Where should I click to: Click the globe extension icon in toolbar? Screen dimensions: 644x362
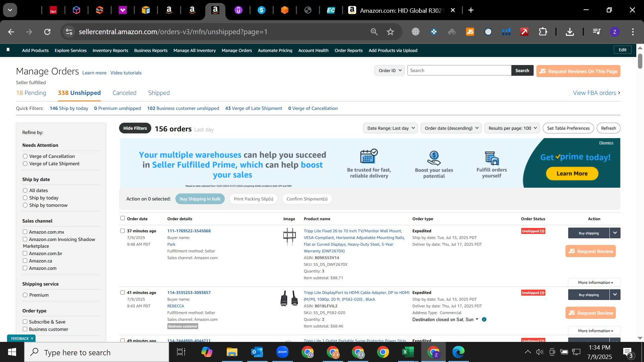pyautogui.click(x=416, y=32)
